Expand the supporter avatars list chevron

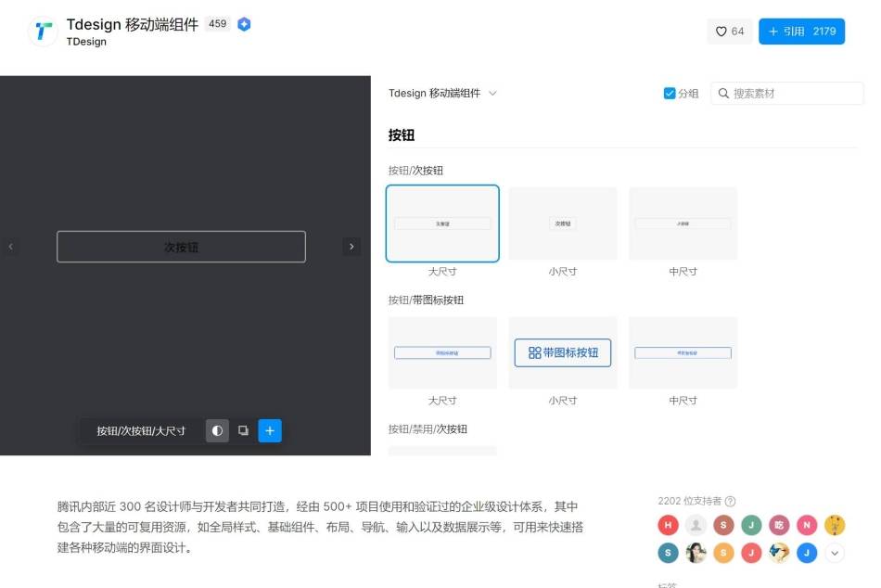(x=835, y=553)
